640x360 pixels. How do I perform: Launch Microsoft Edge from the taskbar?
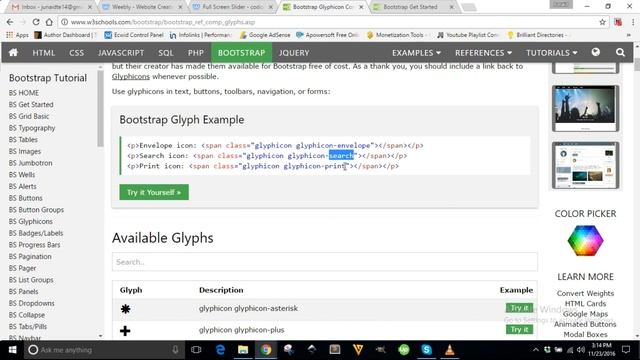pyautogui.click(x=220, y=350)
